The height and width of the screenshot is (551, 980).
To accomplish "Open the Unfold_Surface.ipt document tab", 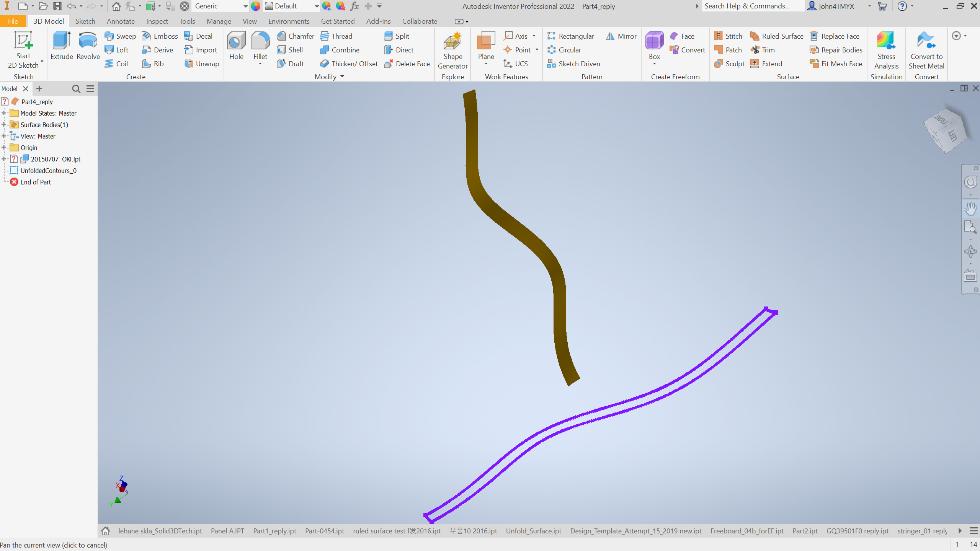I will point(533,531).
